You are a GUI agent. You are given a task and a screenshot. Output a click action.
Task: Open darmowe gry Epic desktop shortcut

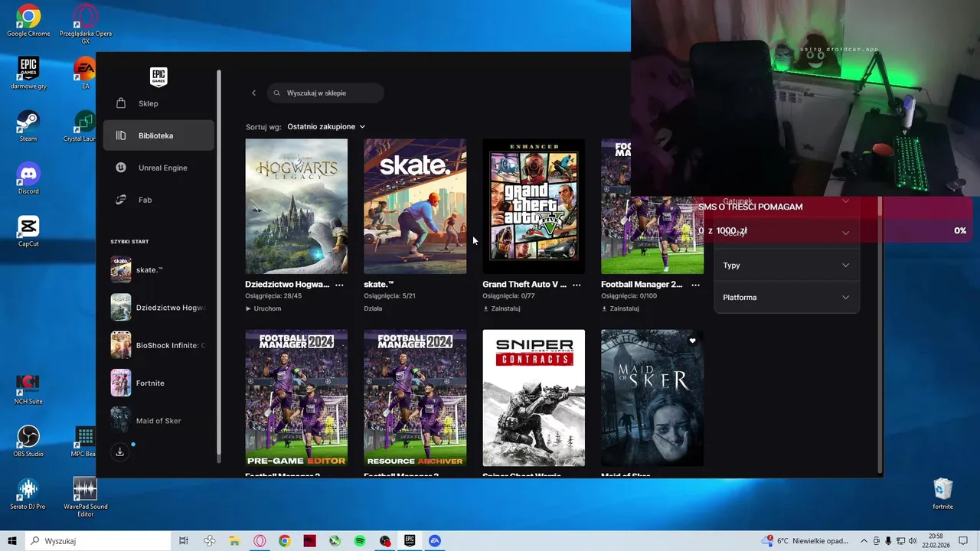click(28, 73)
